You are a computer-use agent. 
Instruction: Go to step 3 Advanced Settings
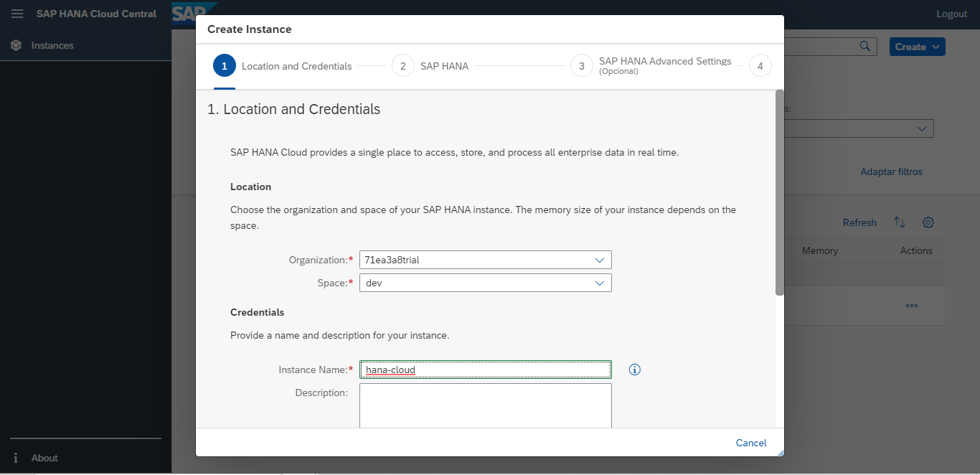click(x=582, y=66)
